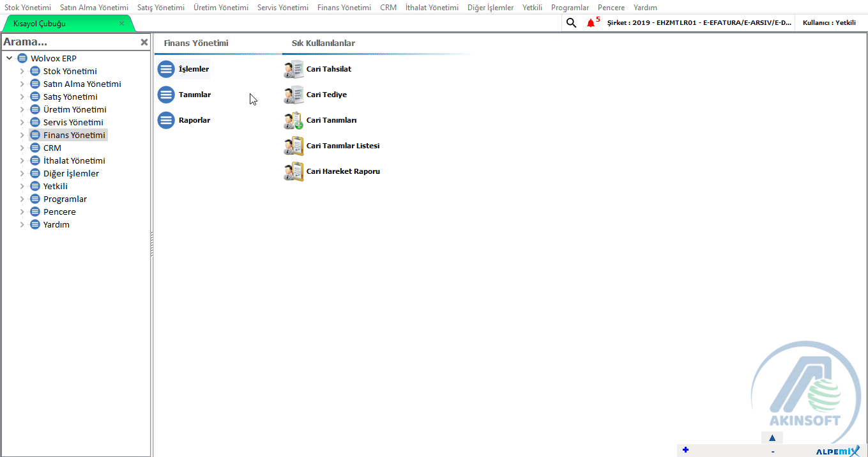Image resolution: width=868 pixels, height=457 pixels.
Task: Click the Servis Yönetimi tree icon
Action: pos(35,122)
